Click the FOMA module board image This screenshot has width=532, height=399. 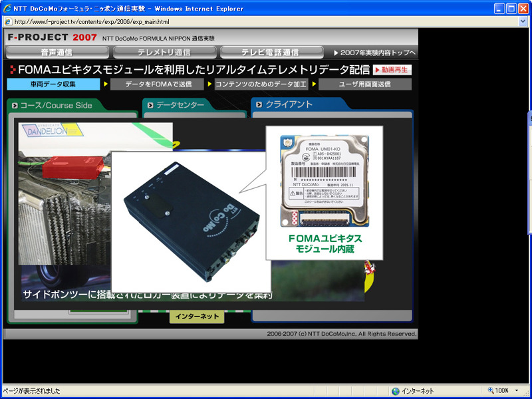tap(325, 181)
